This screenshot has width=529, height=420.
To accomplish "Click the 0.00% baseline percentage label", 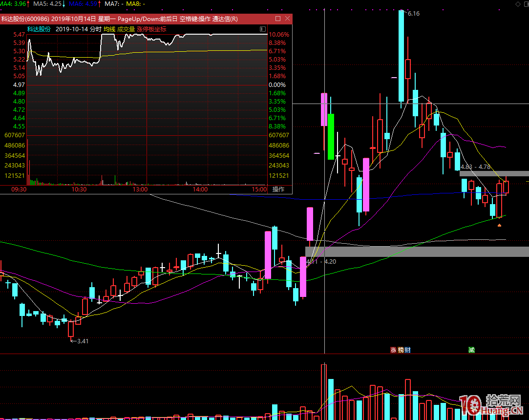I will [277, 84].
